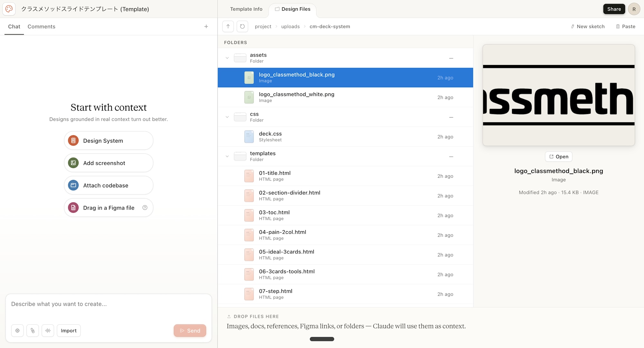Screen dimensions: 644x348
Task: Click the R user avatar
Action: tap(634, 9)
